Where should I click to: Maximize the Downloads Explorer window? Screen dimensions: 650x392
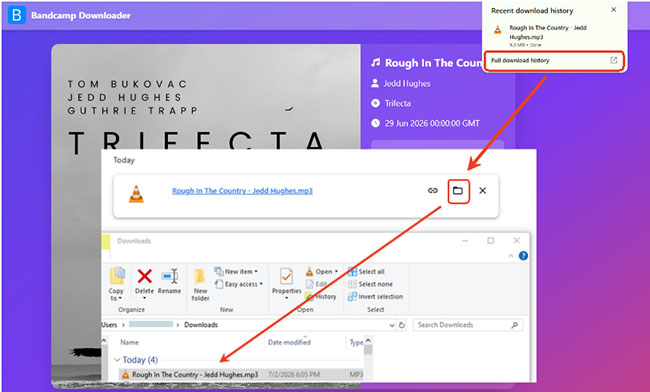[x=490, y=241]
